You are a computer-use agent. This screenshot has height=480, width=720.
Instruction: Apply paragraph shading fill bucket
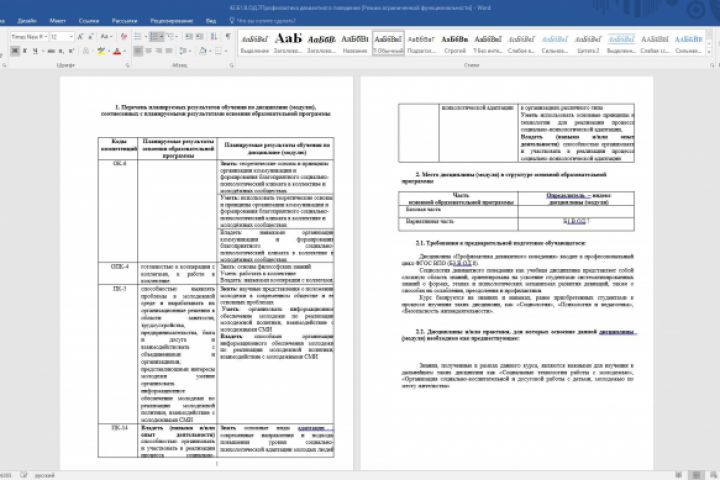click(x=202, y=51)
